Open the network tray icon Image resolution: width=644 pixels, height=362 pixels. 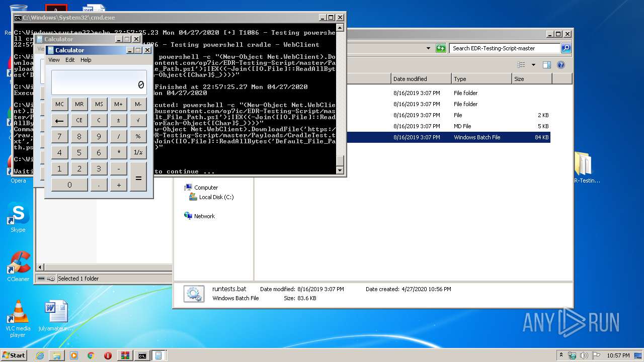click(572, 355)
